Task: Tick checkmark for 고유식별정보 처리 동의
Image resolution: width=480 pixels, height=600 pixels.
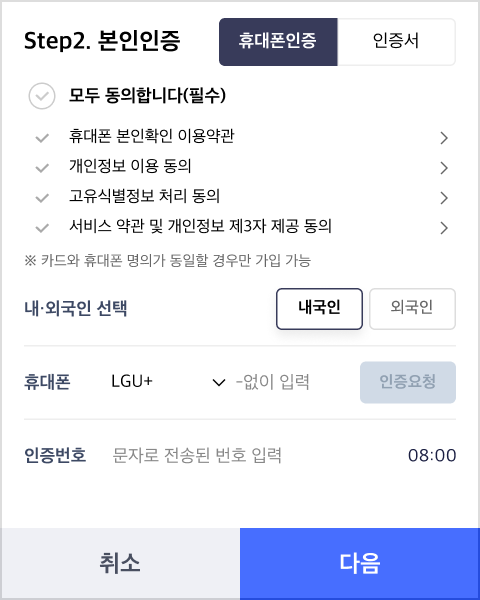Action: [x=42, y=198]
